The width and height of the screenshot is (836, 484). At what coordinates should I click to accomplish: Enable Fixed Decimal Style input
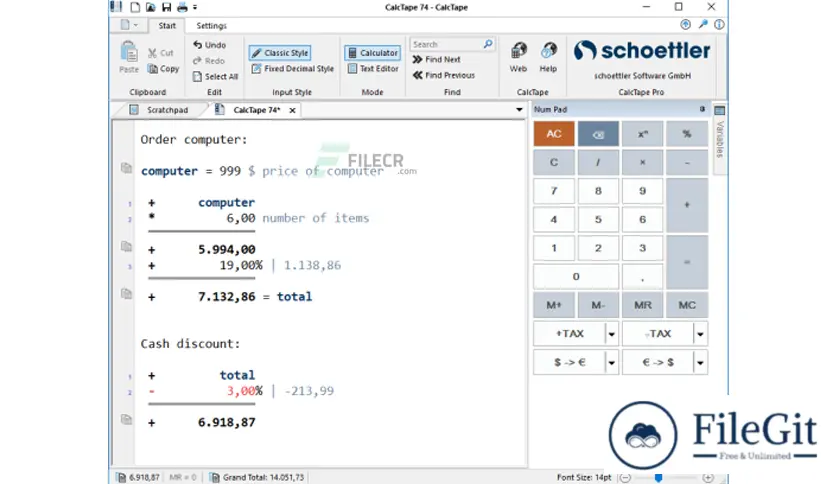293,69
